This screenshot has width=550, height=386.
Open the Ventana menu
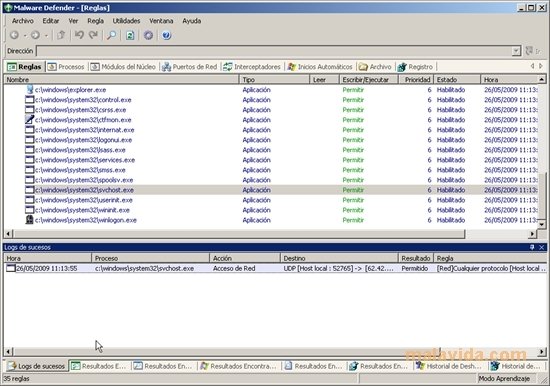tap(161, 21)
